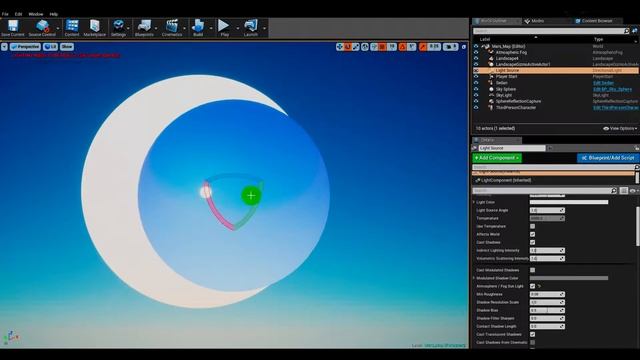Image resolution: width=640 pixels, height=360 pixels.
Task: Open the Source Control dropdown arrow
Action: pyautogui.click(x=58, y=29)
